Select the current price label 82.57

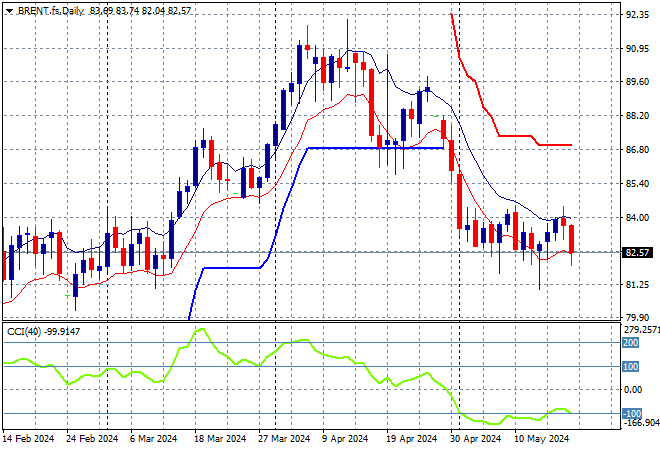[638, 253]
